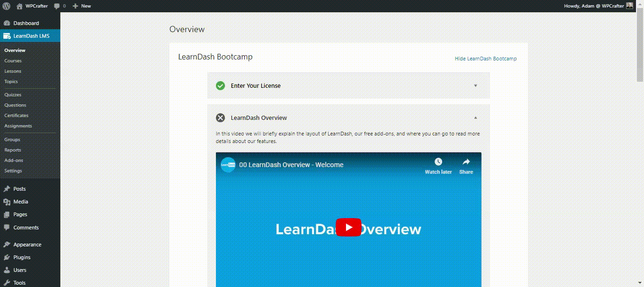This screenshot has height=287, width=644.
Task: Click the plus New icon
Action: tap(75, 6)
